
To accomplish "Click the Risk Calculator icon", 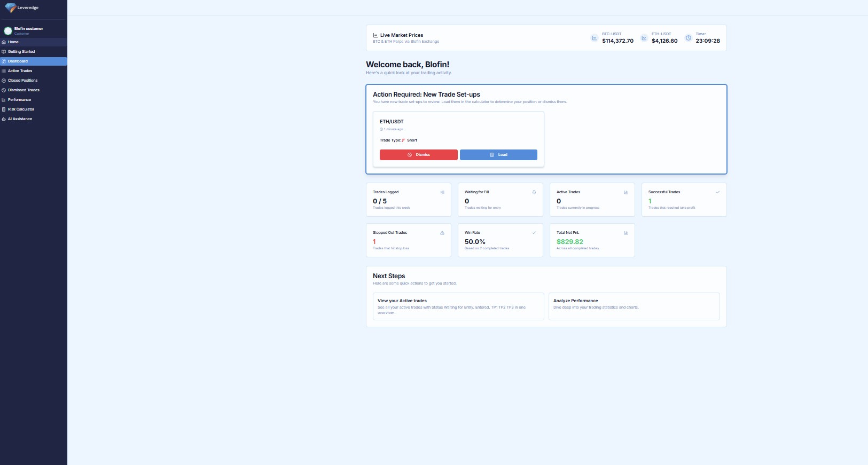I will [x=4, y=109].
